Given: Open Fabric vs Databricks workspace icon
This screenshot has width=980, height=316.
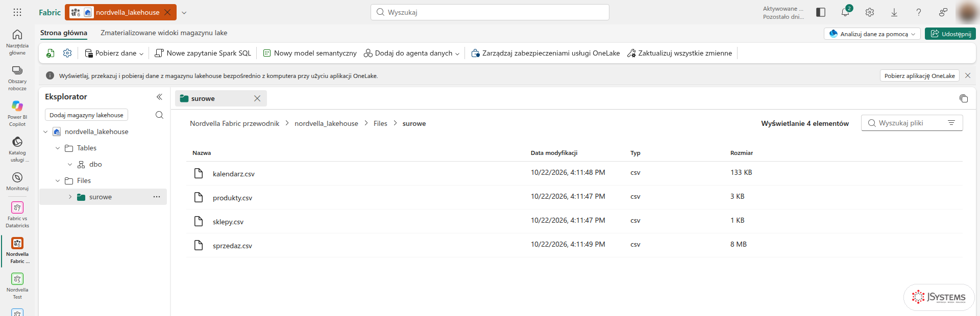Looking at the screenshot, I should pos(17,207).
